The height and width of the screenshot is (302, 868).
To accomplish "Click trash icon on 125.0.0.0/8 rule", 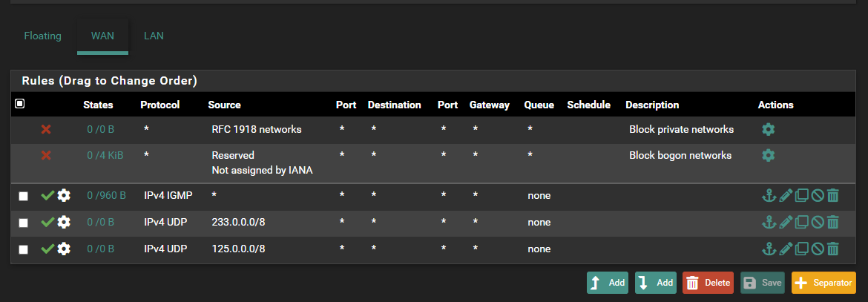I will 832,249.
